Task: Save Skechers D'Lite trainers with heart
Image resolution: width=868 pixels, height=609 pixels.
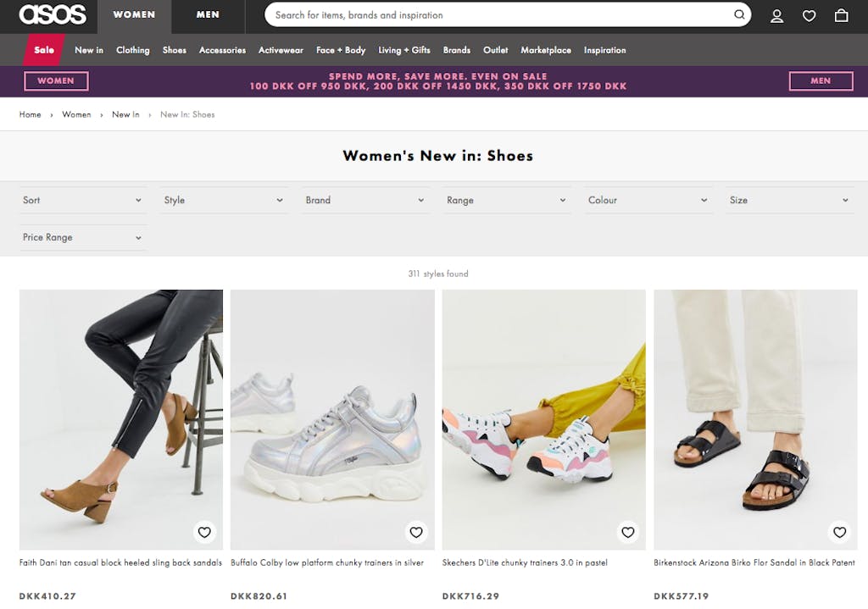Action: pyautogui.click(x=628, y=532)
